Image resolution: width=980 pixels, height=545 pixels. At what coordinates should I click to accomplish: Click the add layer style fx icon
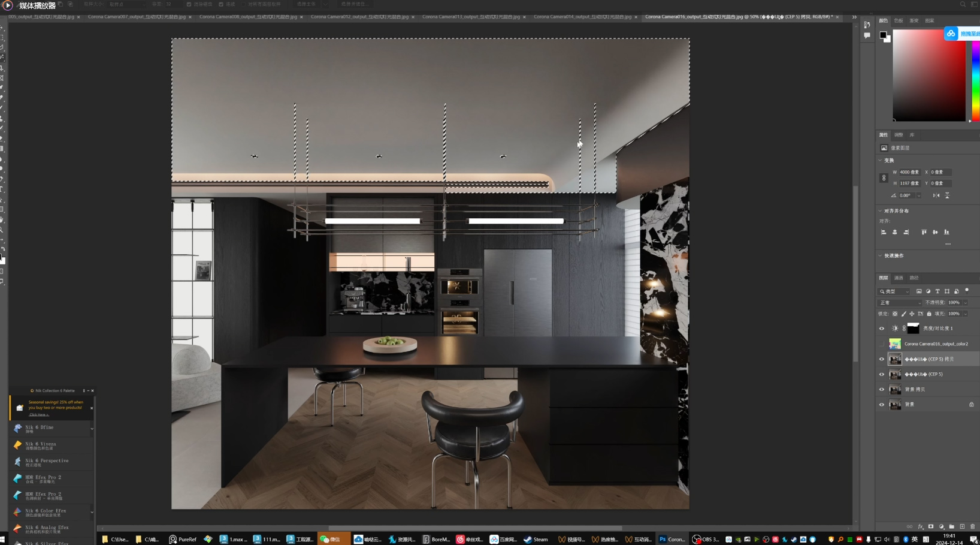[921, 526]
